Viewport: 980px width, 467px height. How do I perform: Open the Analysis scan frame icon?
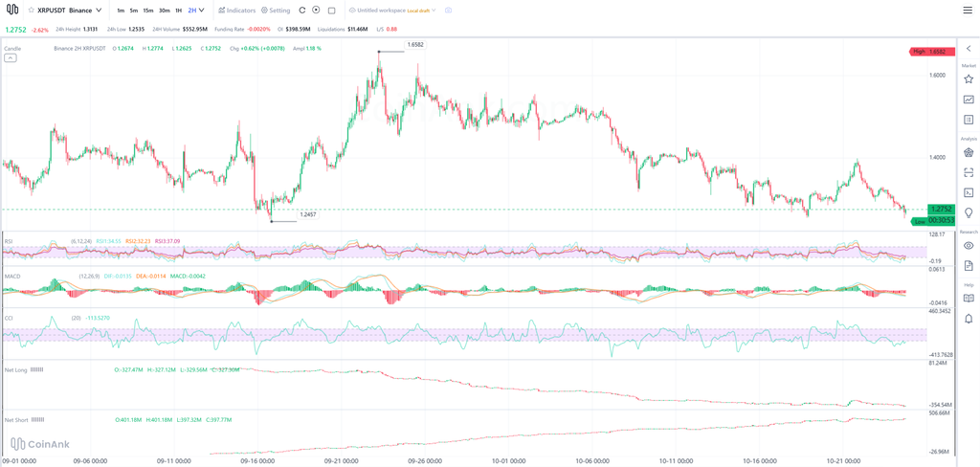click(969, 172)
